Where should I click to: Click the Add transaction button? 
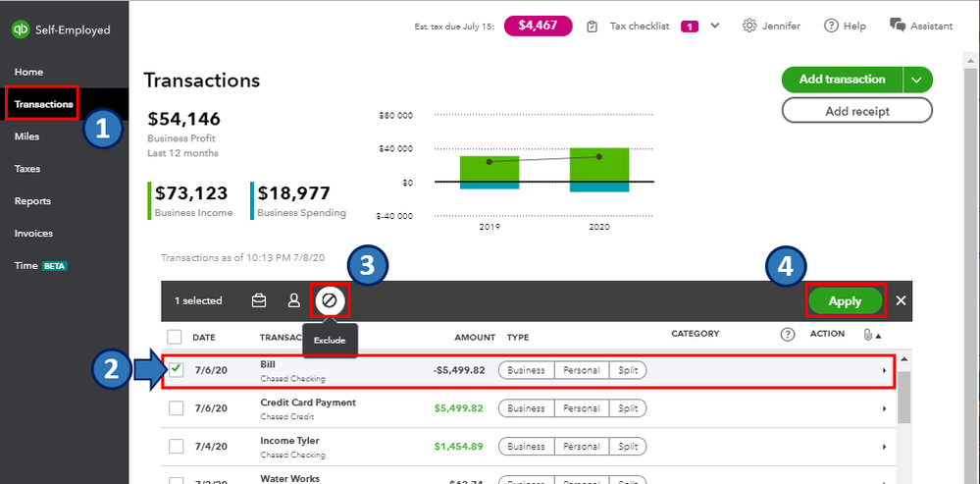[x=842, y=80]
